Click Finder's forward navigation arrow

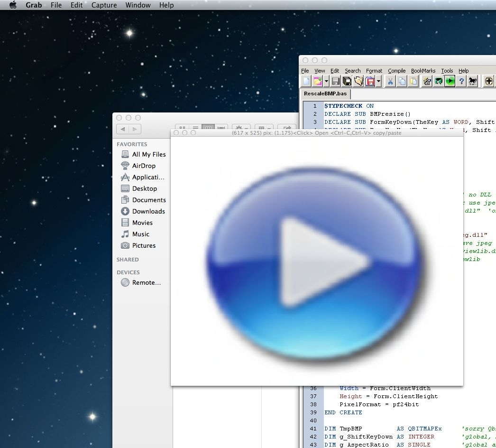pos(135,129)
